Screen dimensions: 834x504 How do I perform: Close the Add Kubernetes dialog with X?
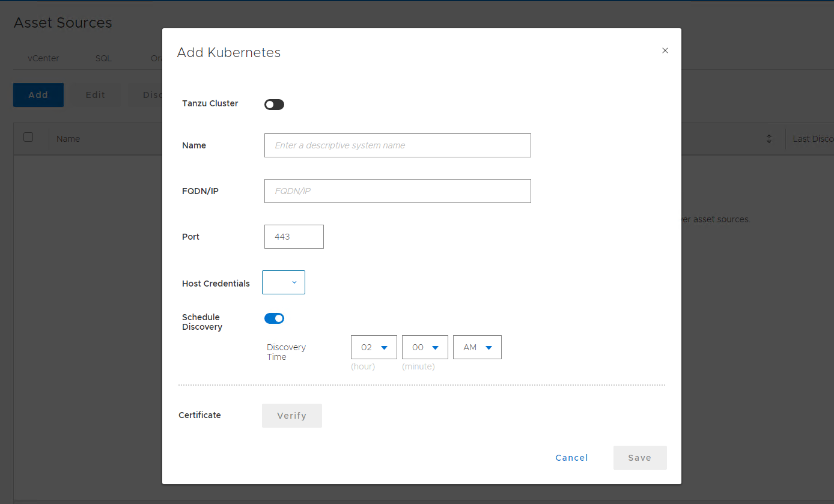665,51
